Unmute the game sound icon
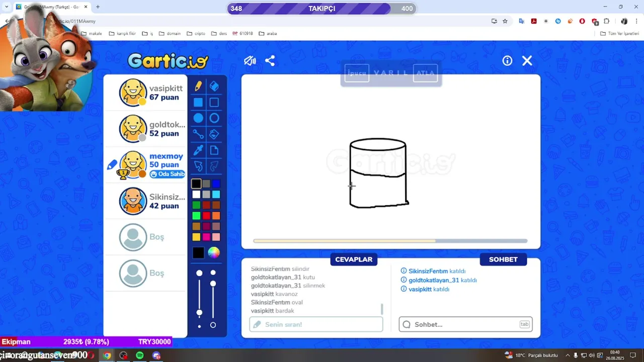This screenshot has height=362, width=644. 250,61
